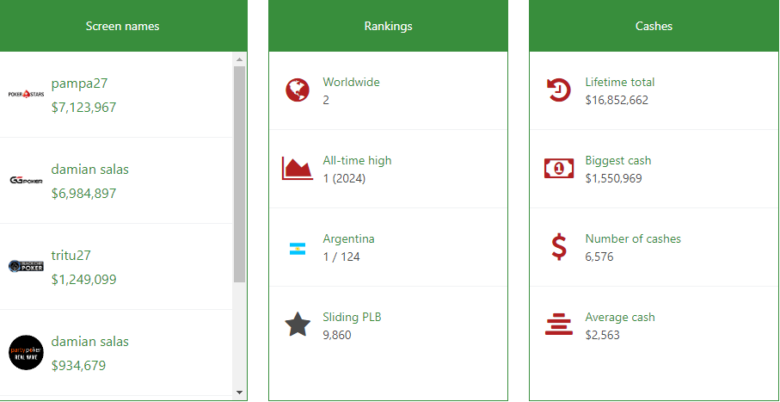Click the Lifetime total label
This screenshot has width=780, height=402.
click(x=620, y=82)
